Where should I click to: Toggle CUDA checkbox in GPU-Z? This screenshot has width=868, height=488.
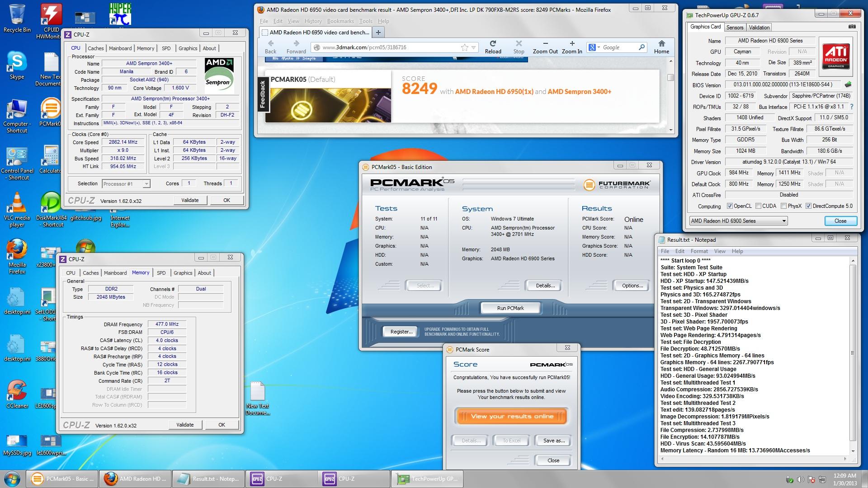tap(758, 206)
